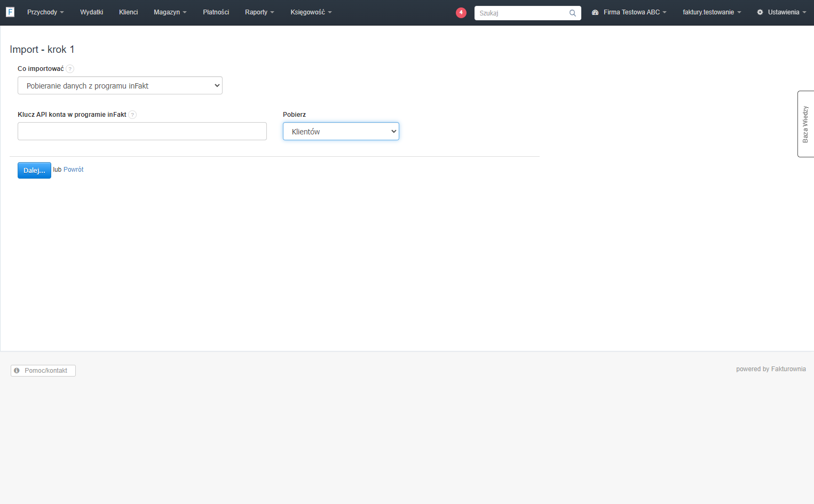Click the Powrót link
This screenshot has height=504, width=814.
74,170
